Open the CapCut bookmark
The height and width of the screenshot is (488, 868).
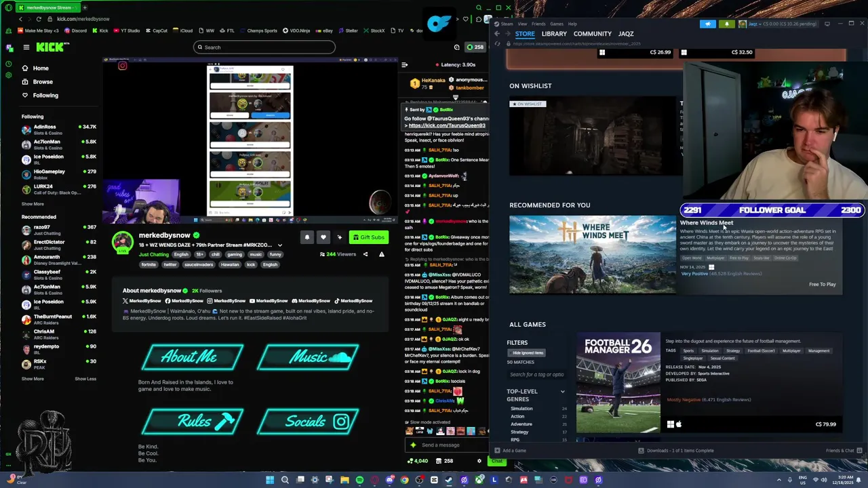(156, 30)
